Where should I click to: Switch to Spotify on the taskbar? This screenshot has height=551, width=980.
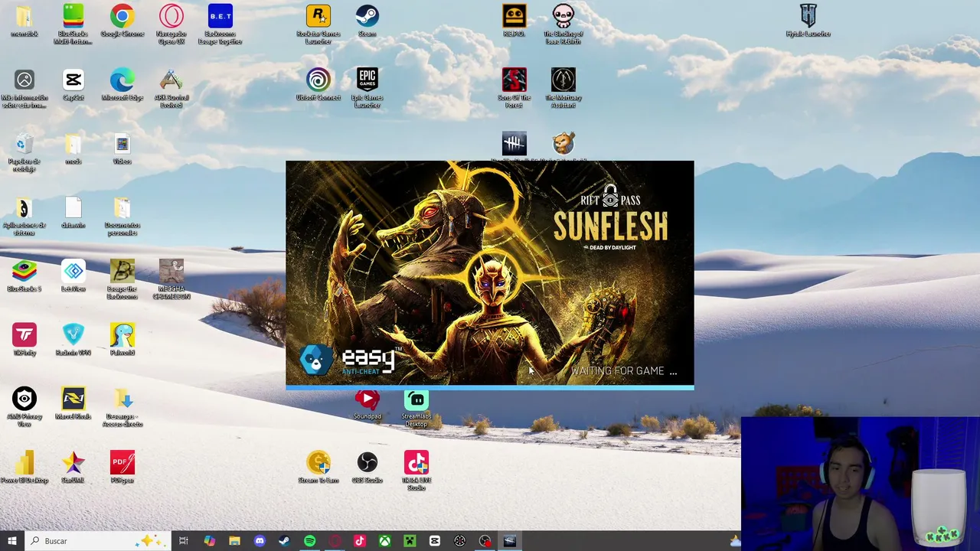point(309,541)
